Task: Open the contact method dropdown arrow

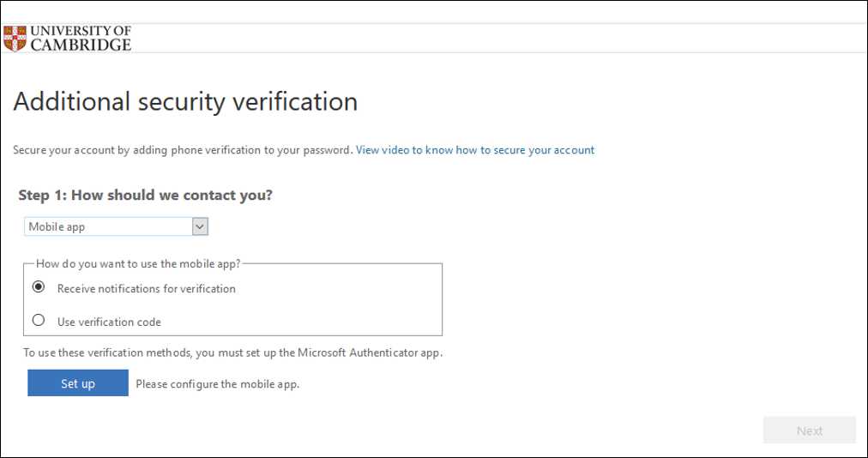Action: (x=200, y=226)
